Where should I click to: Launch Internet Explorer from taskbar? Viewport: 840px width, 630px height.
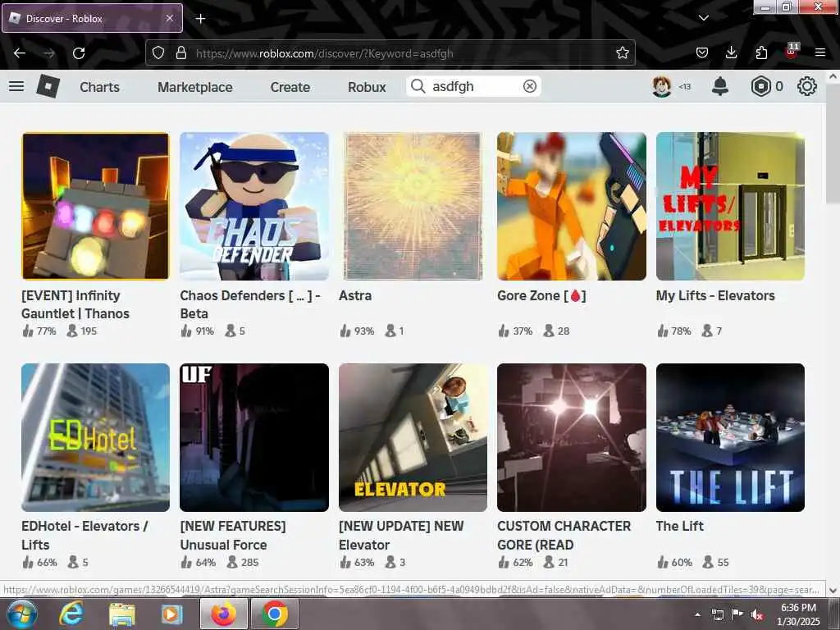(71, 614)
